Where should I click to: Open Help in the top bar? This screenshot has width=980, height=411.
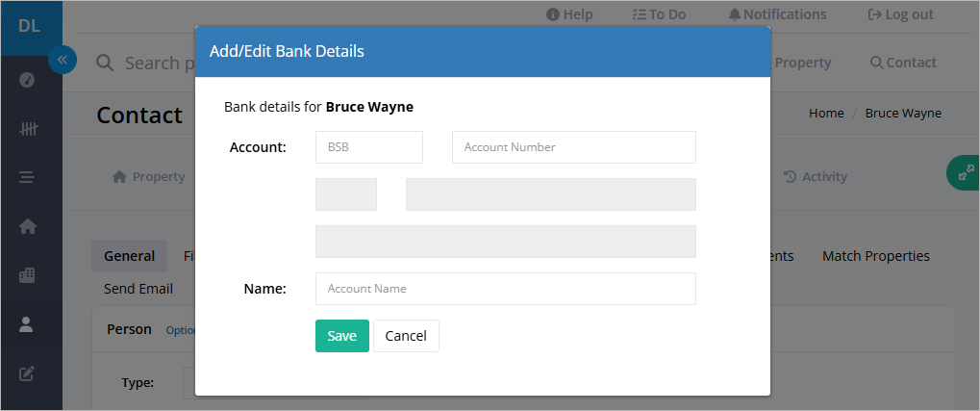click(x=569, y=14)
